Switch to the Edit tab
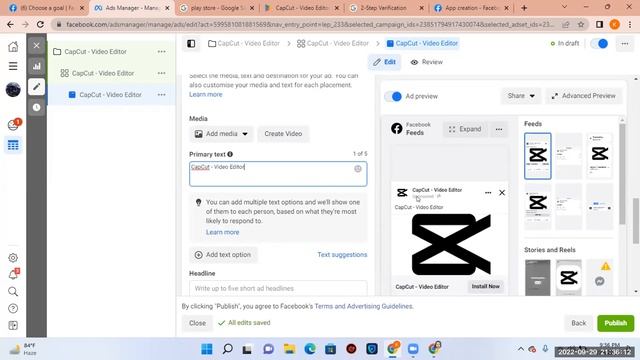Viewport: 640px width, 360px height. click(x=384, y=62)
